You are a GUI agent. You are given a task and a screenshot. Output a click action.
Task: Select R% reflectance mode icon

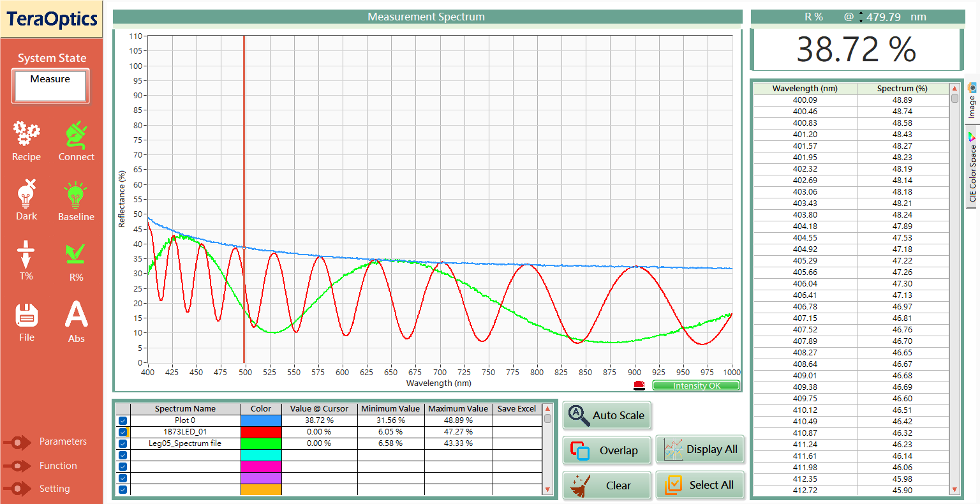[x=76, y=254]
